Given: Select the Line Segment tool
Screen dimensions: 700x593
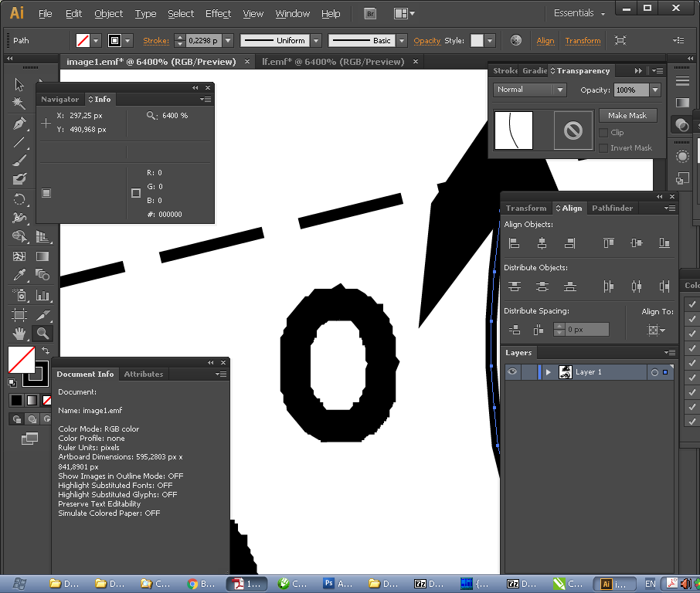Looking at the screenshot, I should tap(19, 142).
